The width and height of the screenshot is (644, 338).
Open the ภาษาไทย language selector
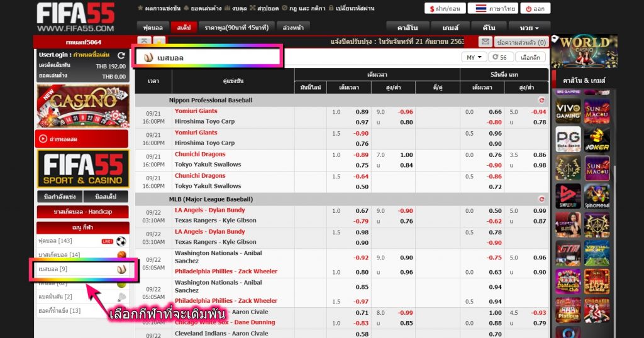(x=493, y=8)
